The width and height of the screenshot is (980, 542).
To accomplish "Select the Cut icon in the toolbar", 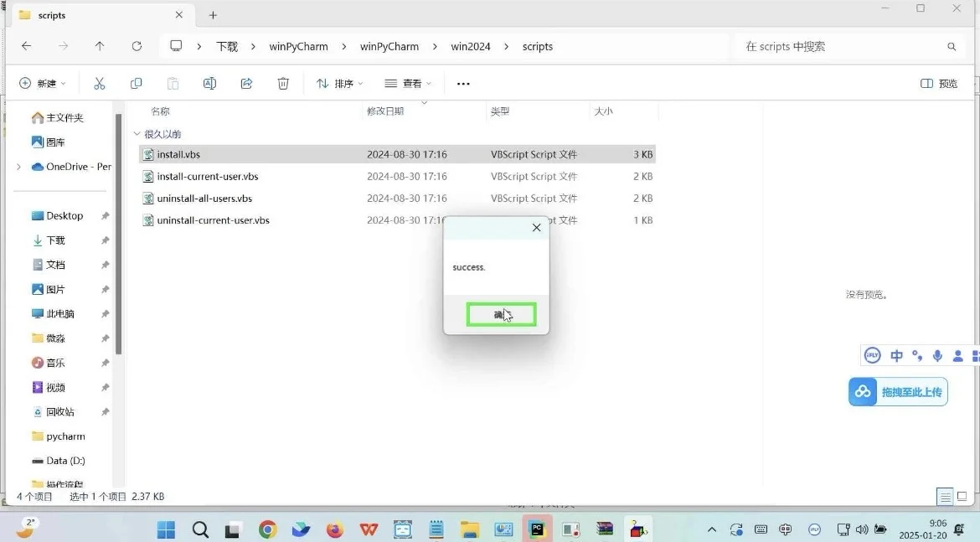I will point(100,83).
